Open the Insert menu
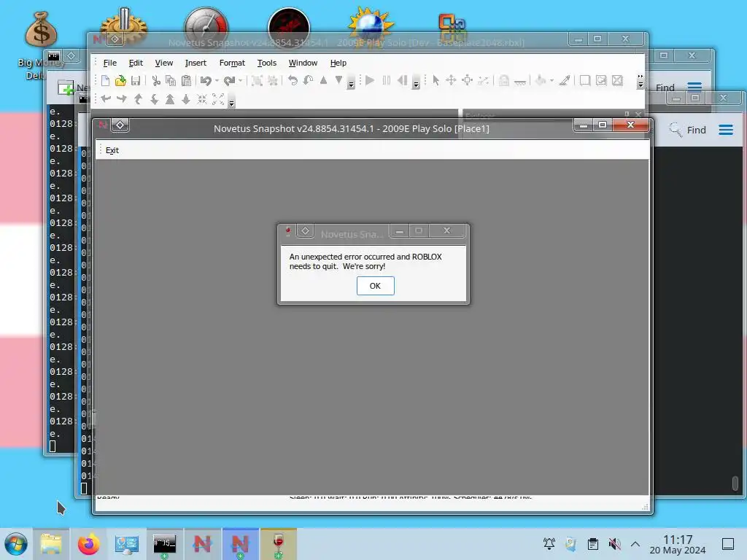Screen dimensions: 747x560 point(196,63)
